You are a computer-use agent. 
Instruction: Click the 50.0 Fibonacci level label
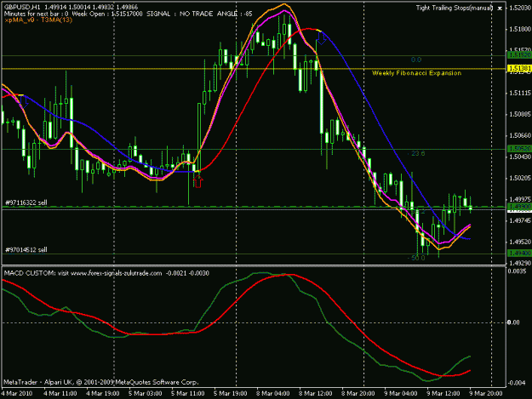(416, 258)
